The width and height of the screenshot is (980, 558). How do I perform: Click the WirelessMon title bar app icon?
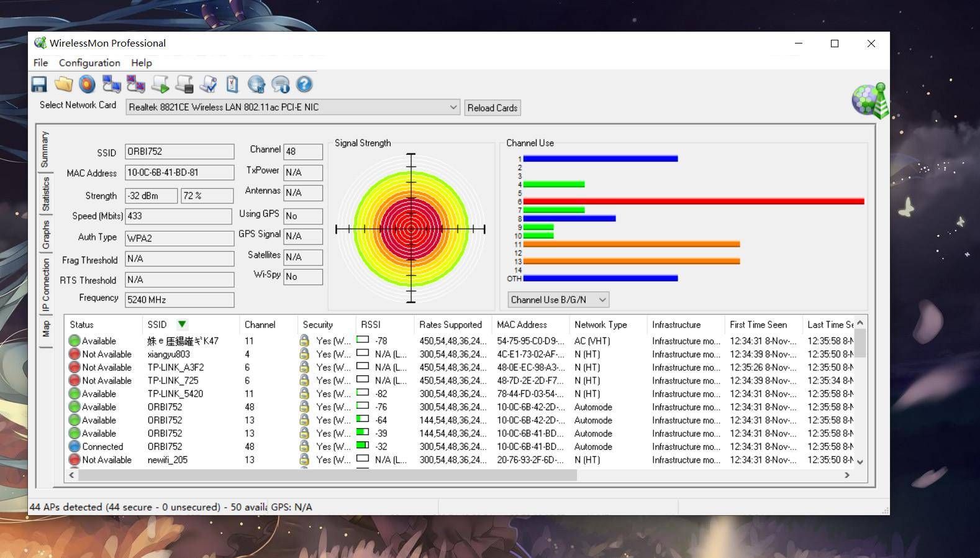point(40,43)
